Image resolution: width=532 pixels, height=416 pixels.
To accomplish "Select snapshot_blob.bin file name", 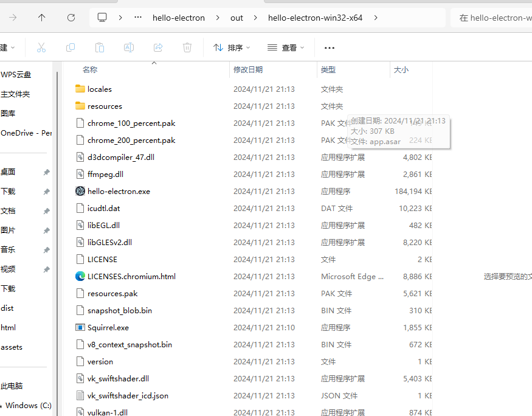I will pos(120,310).
